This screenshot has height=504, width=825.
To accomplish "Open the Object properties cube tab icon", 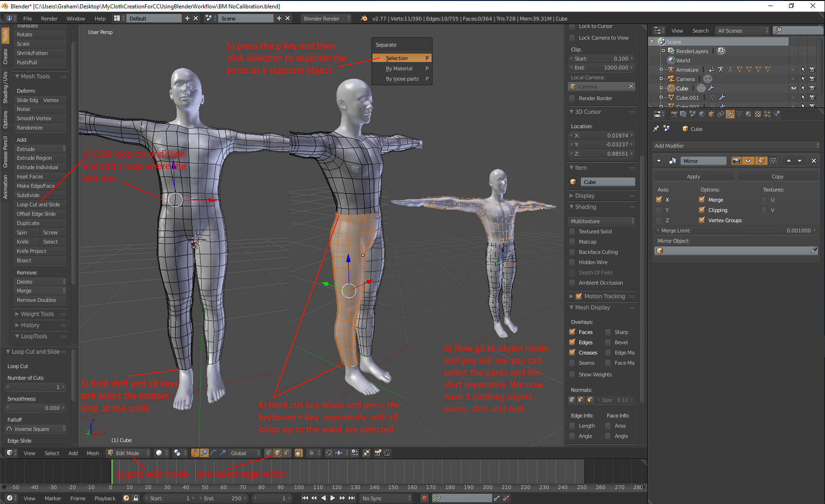I will 711,114.
